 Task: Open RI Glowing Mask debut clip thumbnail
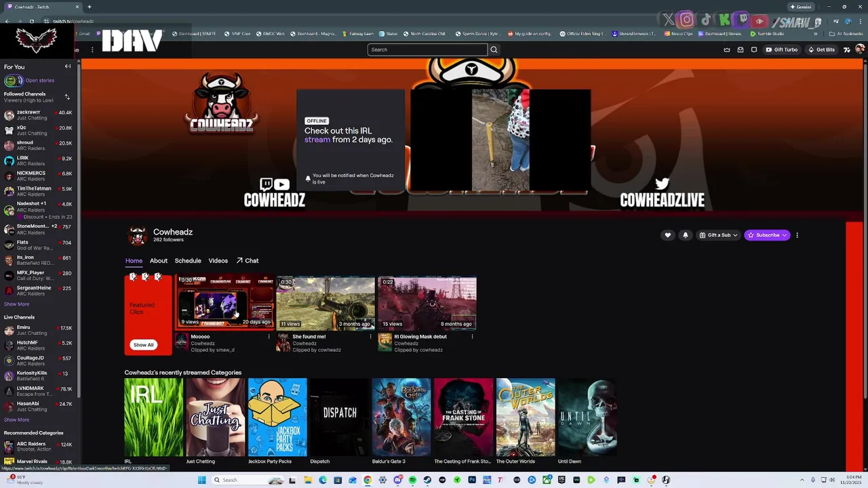click(x=427, y=303)
